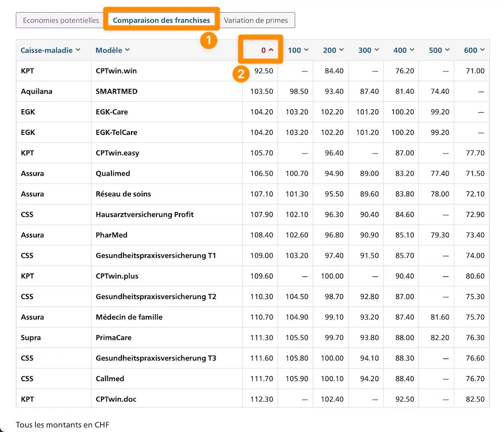Screen dimensions: 504x432
Task: Click the Callmed model name
Action: click(109, 379)
